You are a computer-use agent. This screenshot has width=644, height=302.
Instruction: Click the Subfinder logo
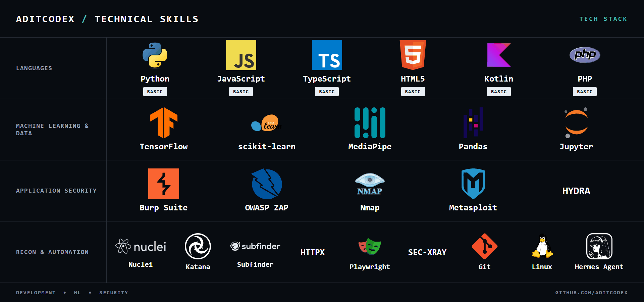[255, 246]
